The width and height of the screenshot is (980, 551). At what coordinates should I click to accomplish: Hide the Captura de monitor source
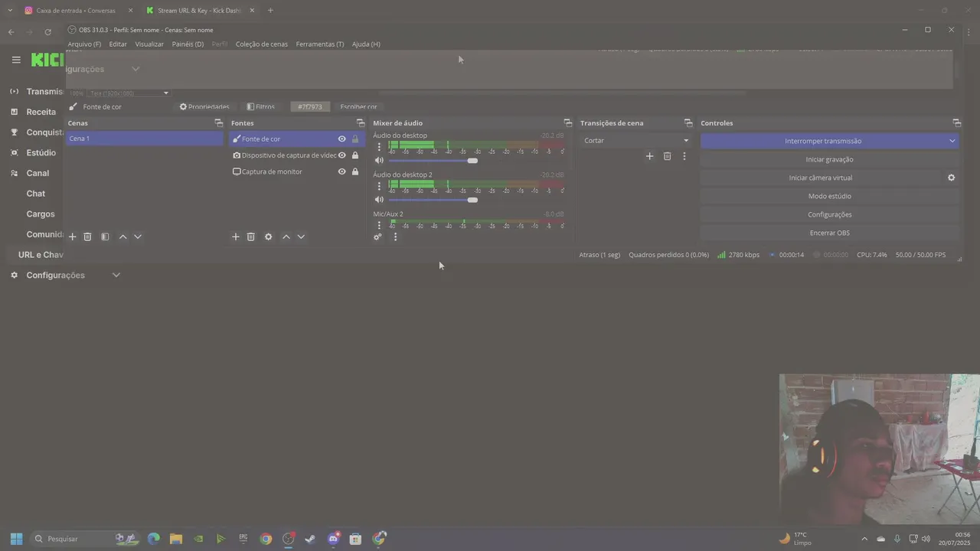341,171
